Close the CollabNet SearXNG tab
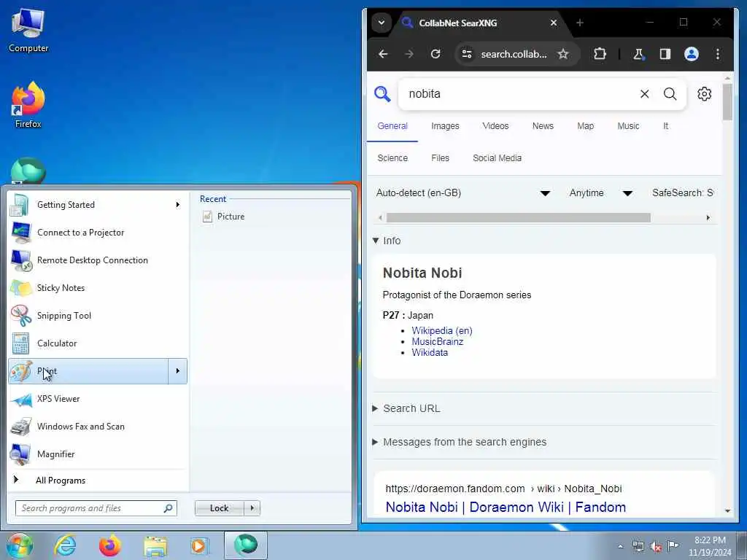The width and height of the screenshot is (747, 560). [x=554, y=23]
